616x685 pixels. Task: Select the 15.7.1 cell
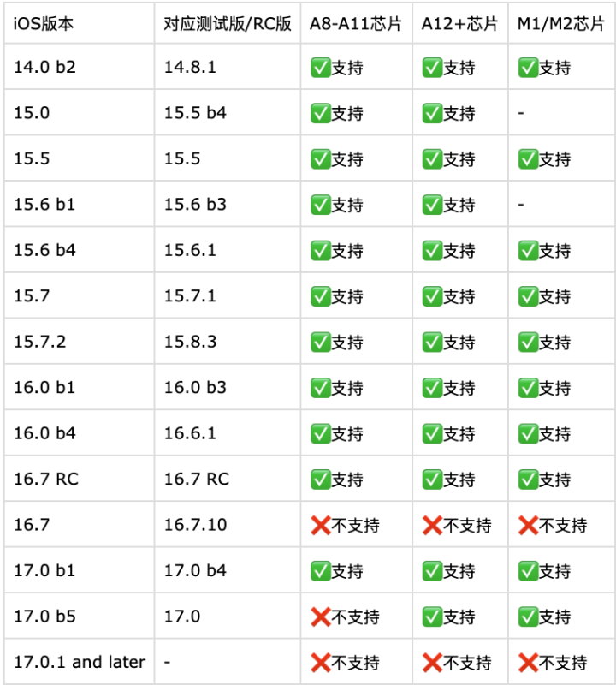click(x=227, y=295)
